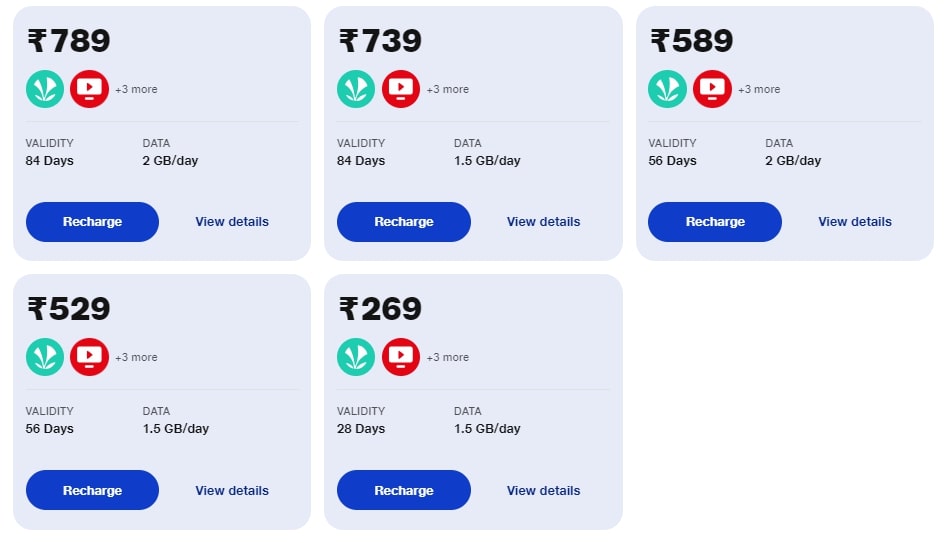The height and width of the screenshot is (543, 948).
Task: Click JioSaavn icon on ₹739 plan
Action: (x=356, y=89)
